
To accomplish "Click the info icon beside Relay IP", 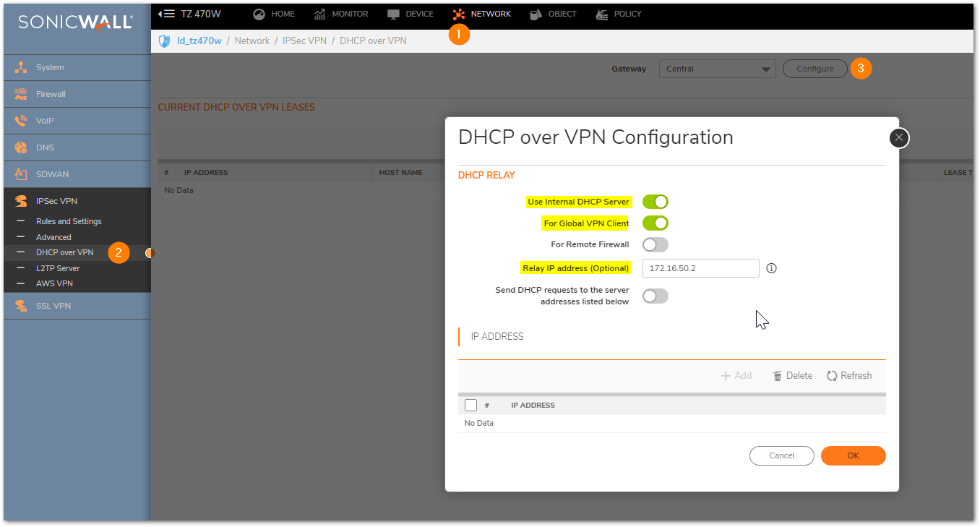I will coord(771,268).
